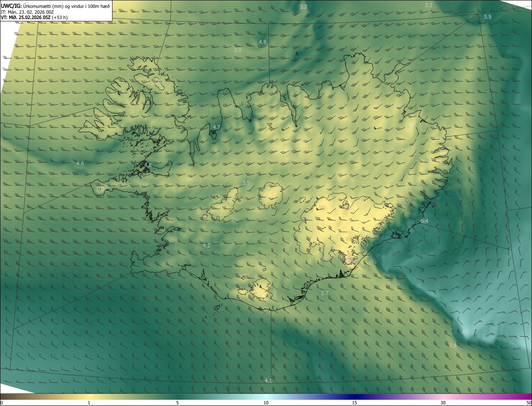Click the colorbar tick label '15'

(355, 403)
